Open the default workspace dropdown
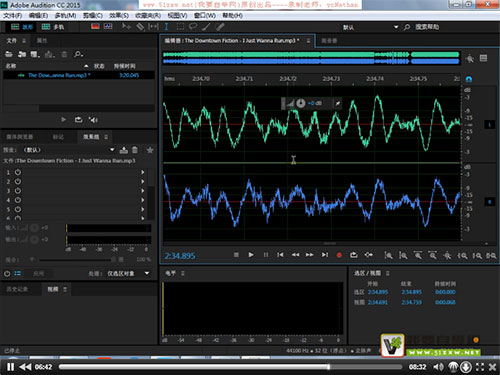500x375 pixels. point(370,27)
